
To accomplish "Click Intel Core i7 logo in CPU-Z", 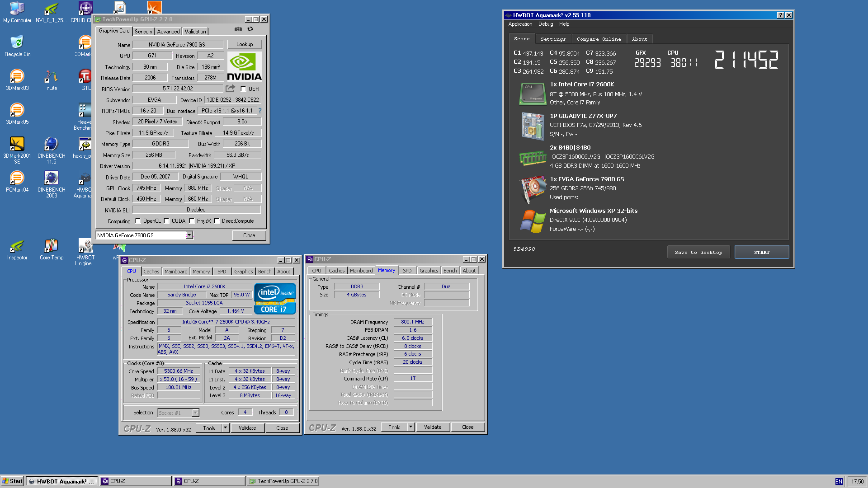I will coord(275,298).
